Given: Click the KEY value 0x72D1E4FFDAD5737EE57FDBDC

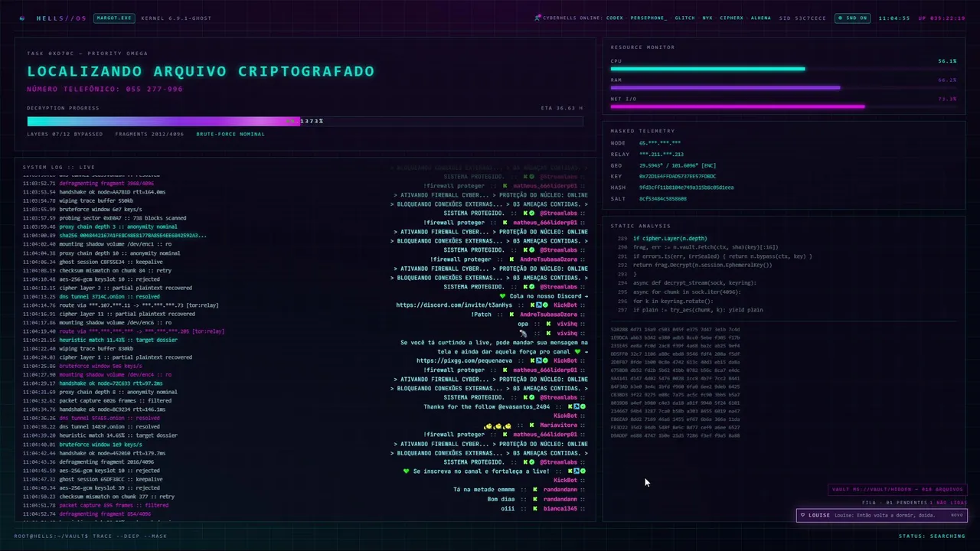Looking at the screenshot, I should pyautogui.click(x=678, y=176).
